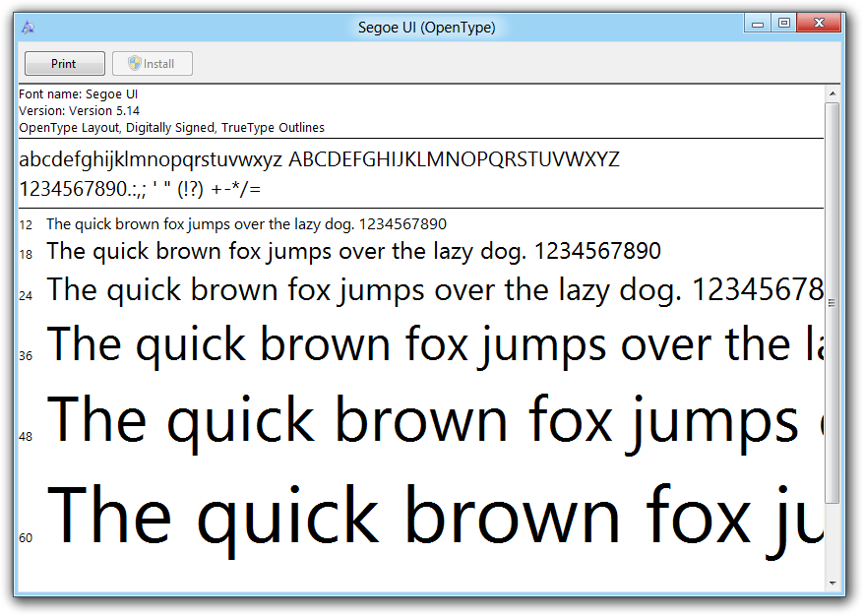This screenshot has width=864, height=616.
Task: Click 'OpenType Layout, Digitally Signed' line
Action: pyautogui.click(x=172, y=128)
